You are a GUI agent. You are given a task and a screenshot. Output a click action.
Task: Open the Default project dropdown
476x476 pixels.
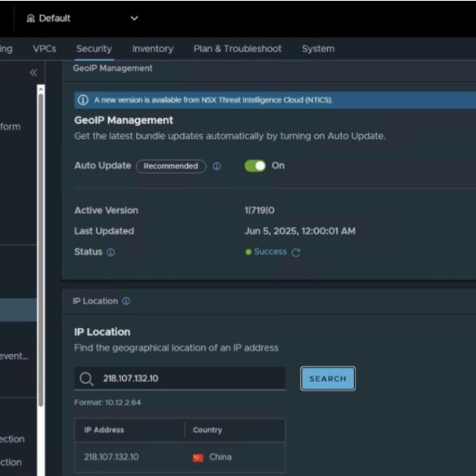coord(82,19)
